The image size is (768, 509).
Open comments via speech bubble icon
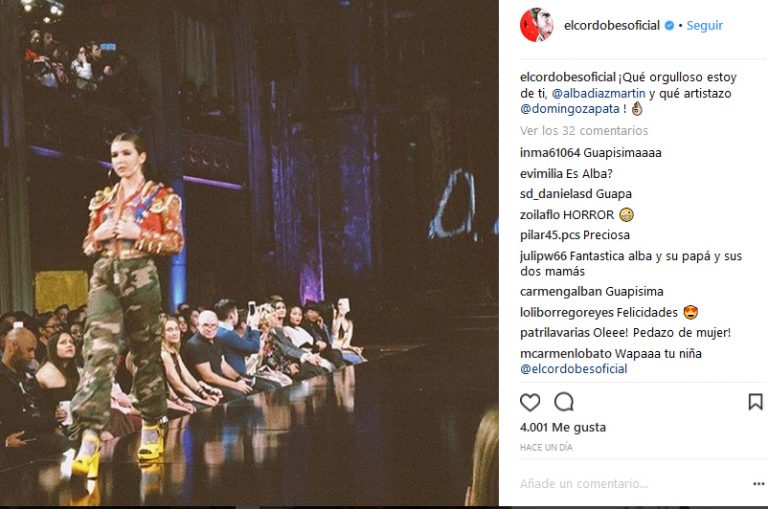point(564,402)
